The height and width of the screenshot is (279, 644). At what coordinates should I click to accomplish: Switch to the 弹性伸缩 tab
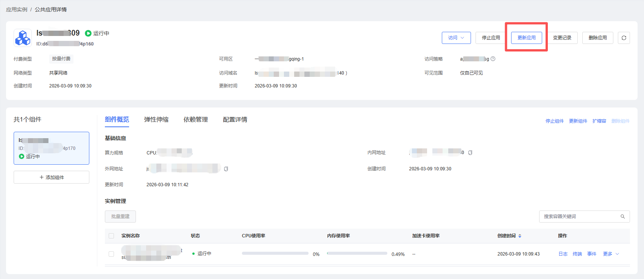click(156, 120)
